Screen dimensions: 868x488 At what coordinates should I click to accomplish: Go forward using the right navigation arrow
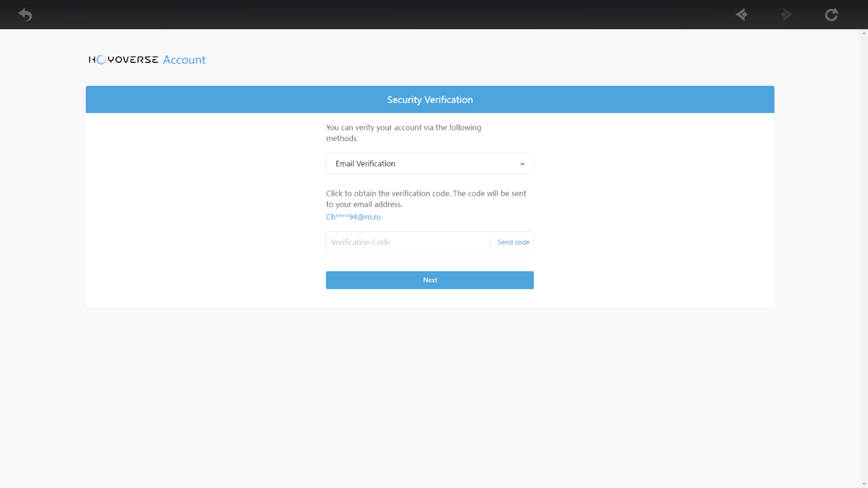pyautogui.click(x=787, y=14)
